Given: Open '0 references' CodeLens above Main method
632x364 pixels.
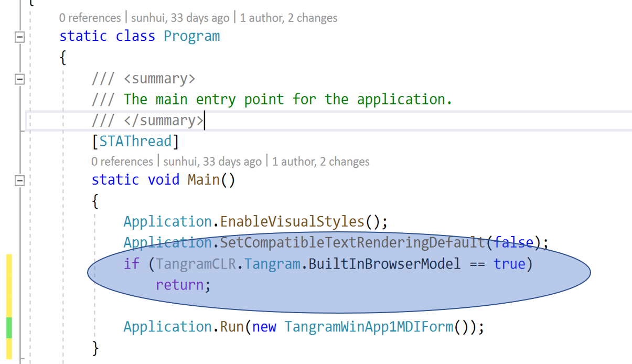Looking at the screenshot, I should point(122,162).
